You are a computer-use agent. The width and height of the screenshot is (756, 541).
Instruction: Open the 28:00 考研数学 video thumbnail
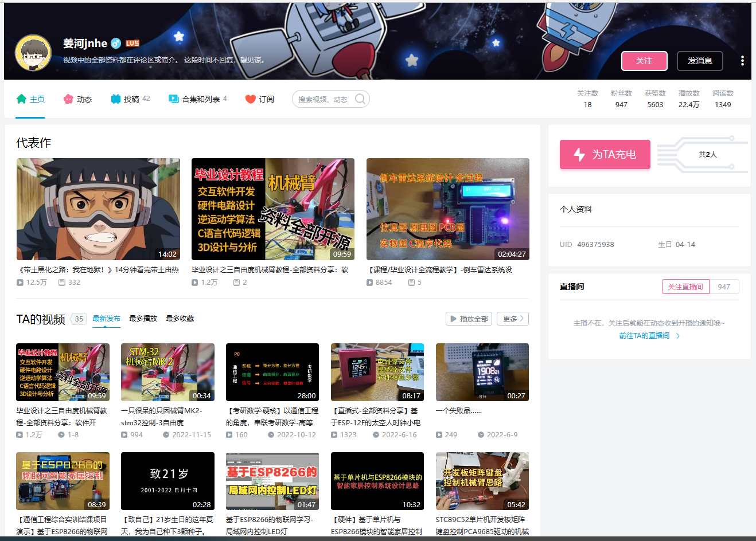[x=272, y=372]
